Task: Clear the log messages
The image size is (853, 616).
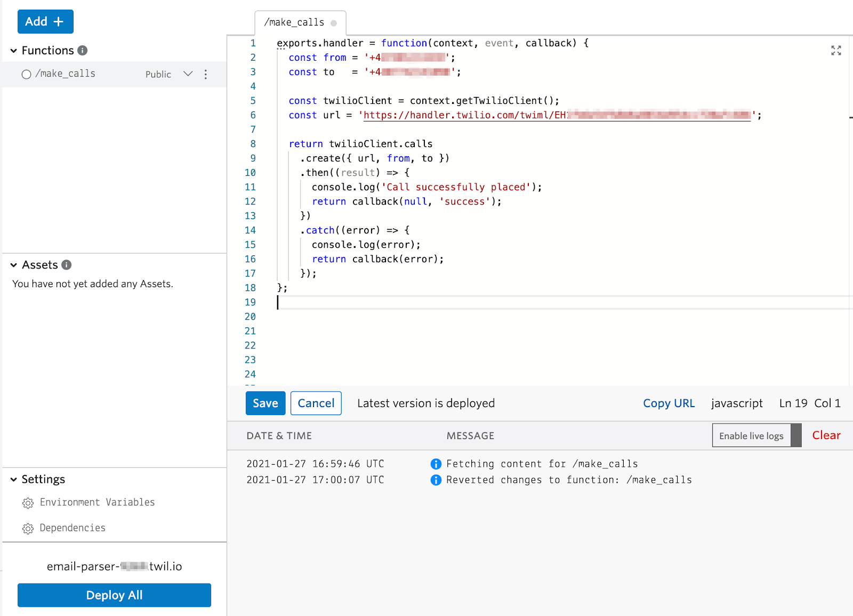Action: pos(826,435)
